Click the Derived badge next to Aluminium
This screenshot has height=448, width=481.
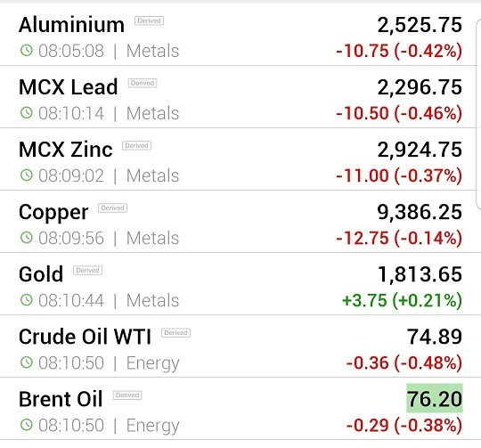coord(149,20)
